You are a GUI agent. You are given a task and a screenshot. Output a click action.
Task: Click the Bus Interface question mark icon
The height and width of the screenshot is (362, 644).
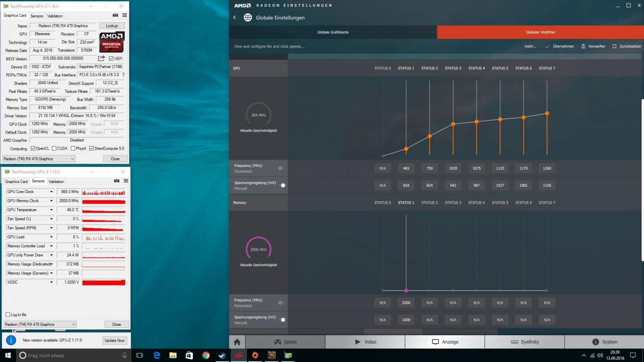click(124, 75)
